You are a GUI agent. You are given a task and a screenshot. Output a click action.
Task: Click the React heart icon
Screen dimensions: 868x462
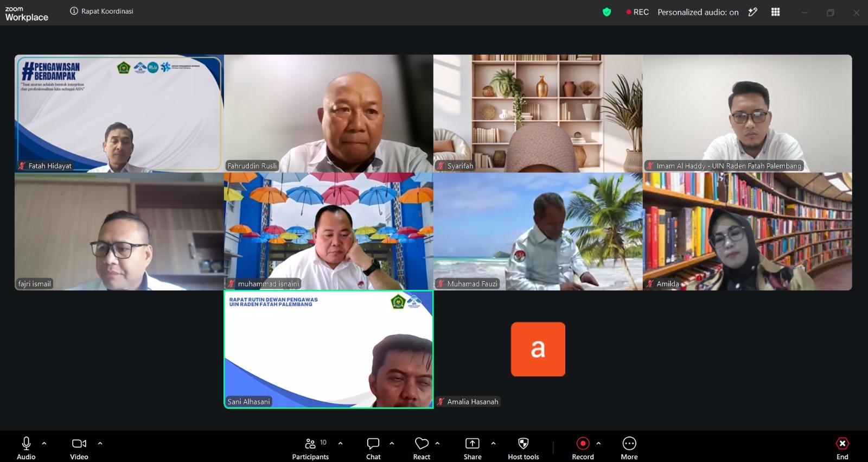coord(422,444)
